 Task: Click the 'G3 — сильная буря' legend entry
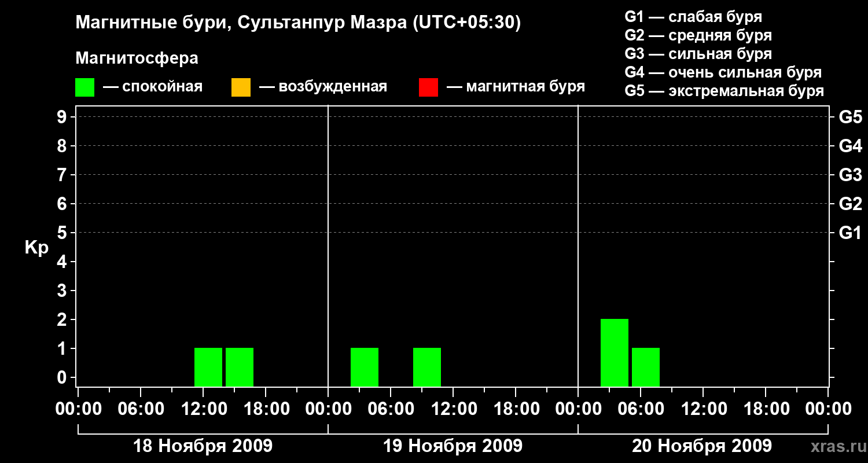(x=698, y=54)
